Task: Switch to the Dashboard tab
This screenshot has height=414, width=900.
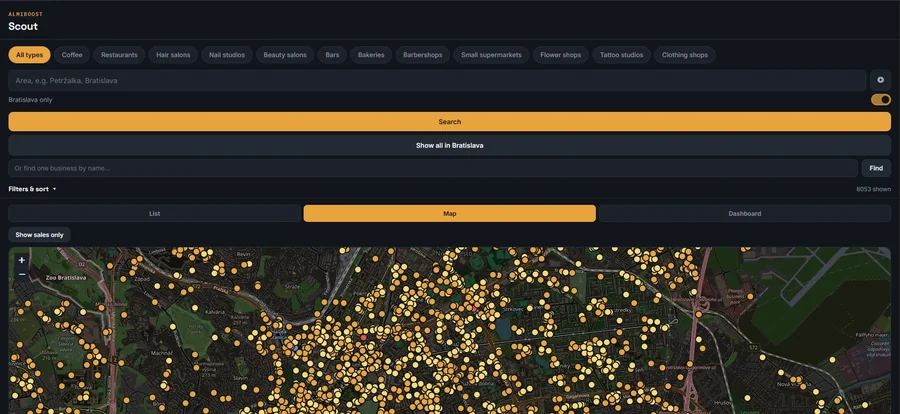Action: point(744,214)
